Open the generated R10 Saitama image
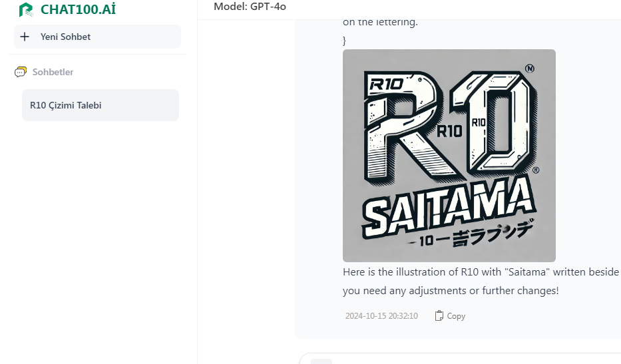 coord(449,156)
